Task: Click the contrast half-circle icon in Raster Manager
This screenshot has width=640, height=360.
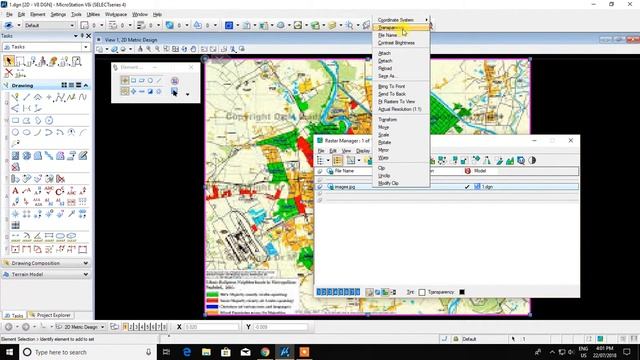Action: [x=532, y=160]
